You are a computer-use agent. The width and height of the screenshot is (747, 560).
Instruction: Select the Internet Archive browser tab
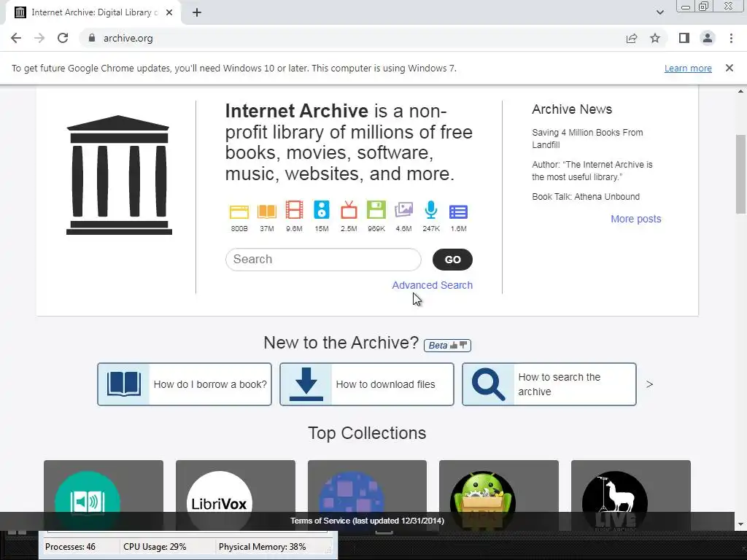[94, 12]
